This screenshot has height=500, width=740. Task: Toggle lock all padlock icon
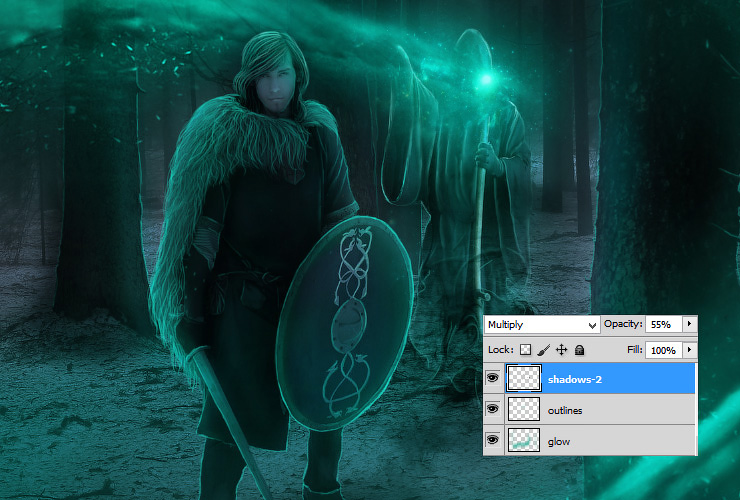pos(580,350)
